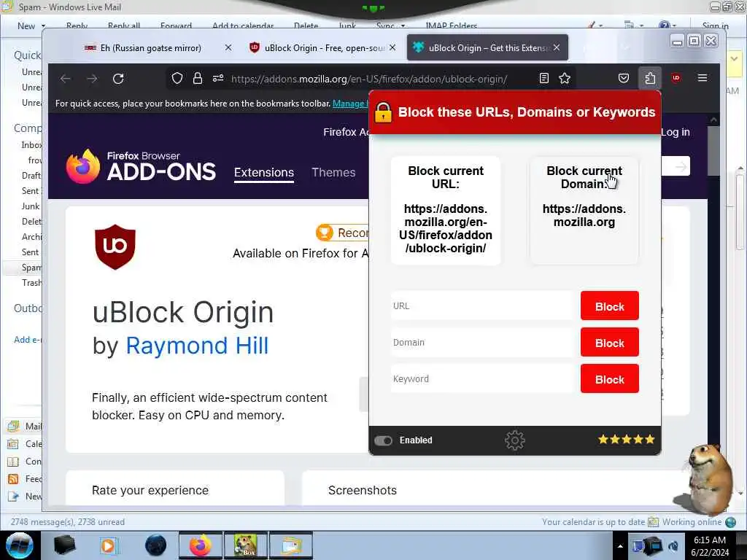
Task: Click the network tray icon
Action: tap(638, 545)
